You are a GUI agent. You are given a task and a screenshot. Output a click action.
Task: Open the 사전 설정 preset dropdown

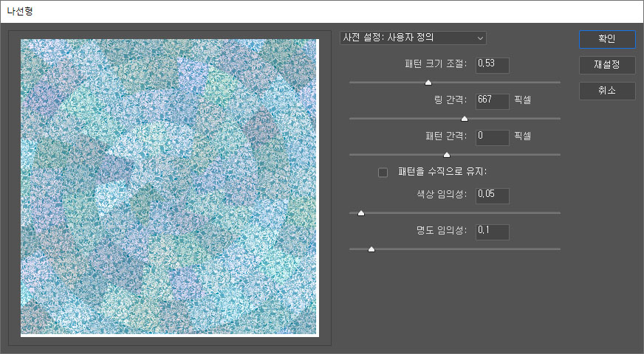(413, 38)
